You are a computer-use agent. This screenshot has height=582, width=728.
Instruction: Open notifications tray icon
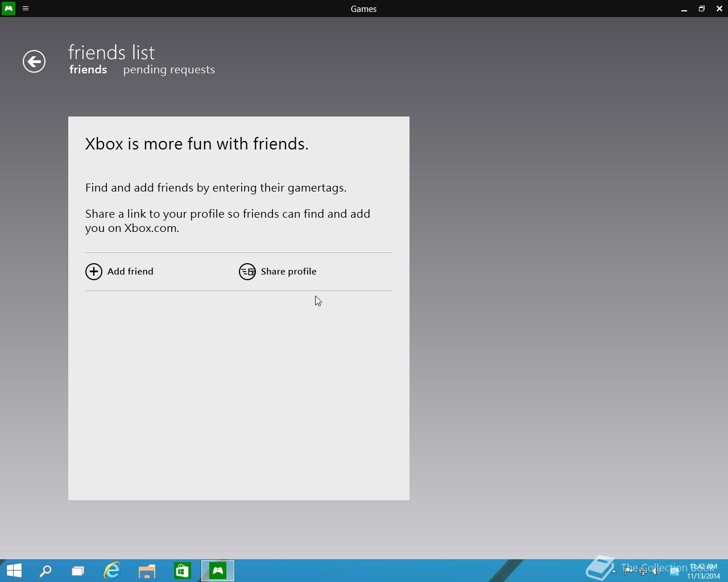click(675, 571)
